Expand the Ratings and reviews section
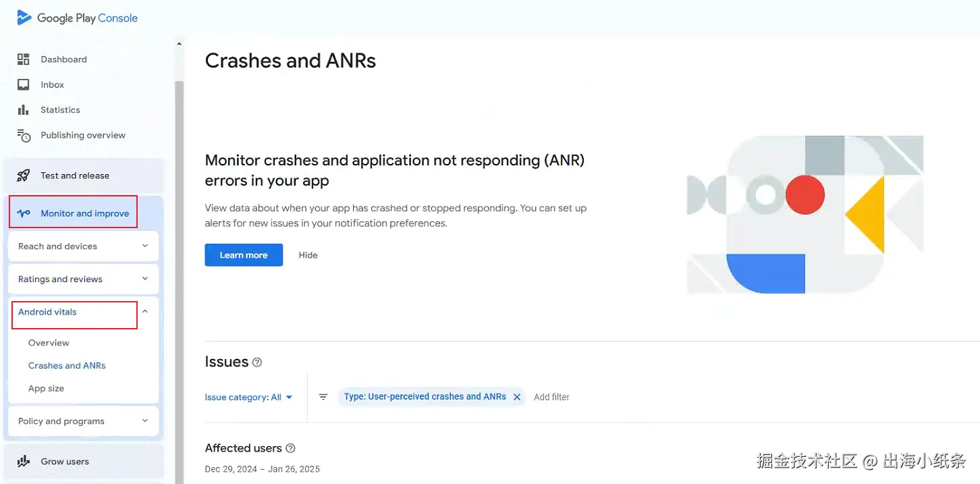980x484 pixels. tap(145, 279)
